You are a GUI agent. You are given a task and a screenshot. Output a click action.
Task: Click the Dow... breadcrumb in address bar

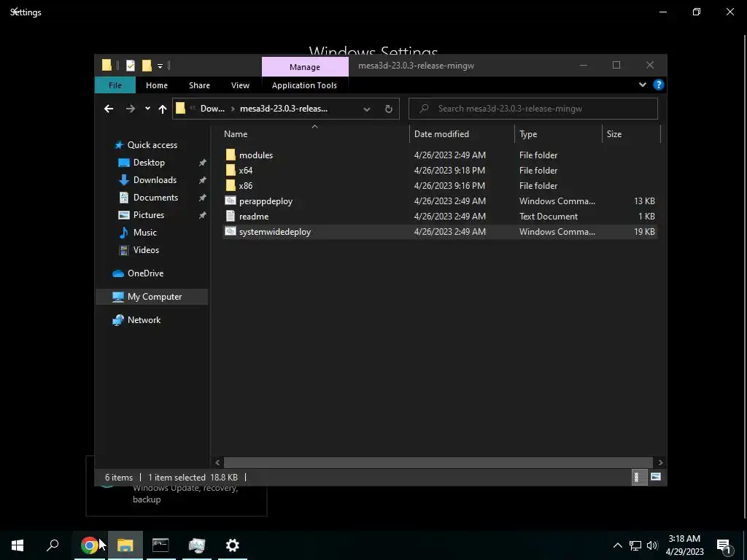tap(212, 109)
